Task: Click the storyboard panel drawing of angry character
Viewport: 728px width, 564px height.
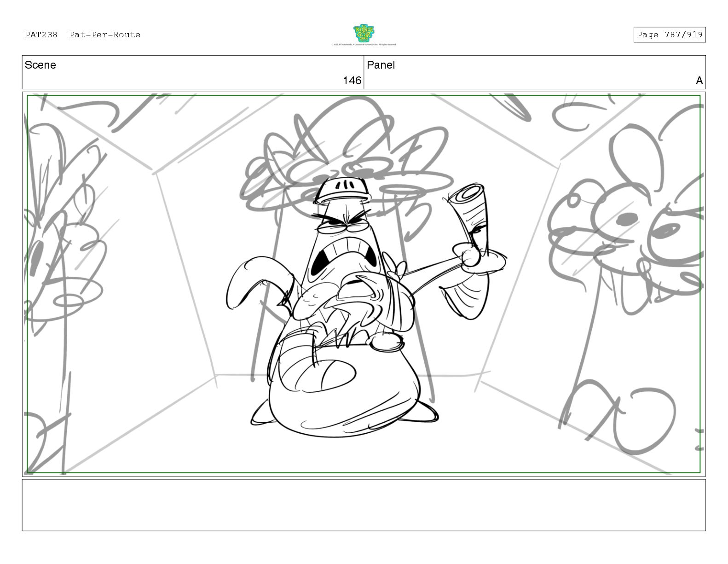Action: coord(364,284)
